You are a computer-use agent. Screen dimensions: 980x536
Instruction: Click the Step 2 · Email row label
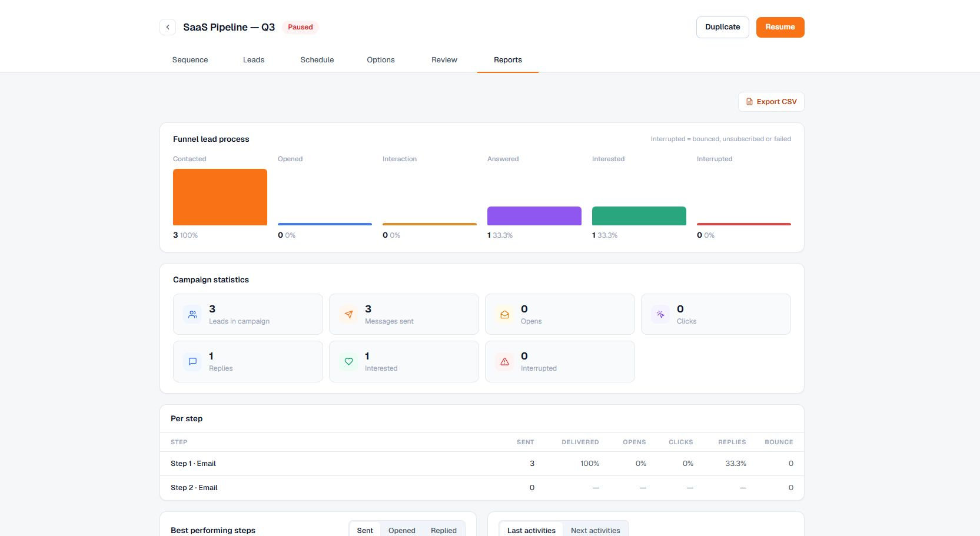[194, 488]
